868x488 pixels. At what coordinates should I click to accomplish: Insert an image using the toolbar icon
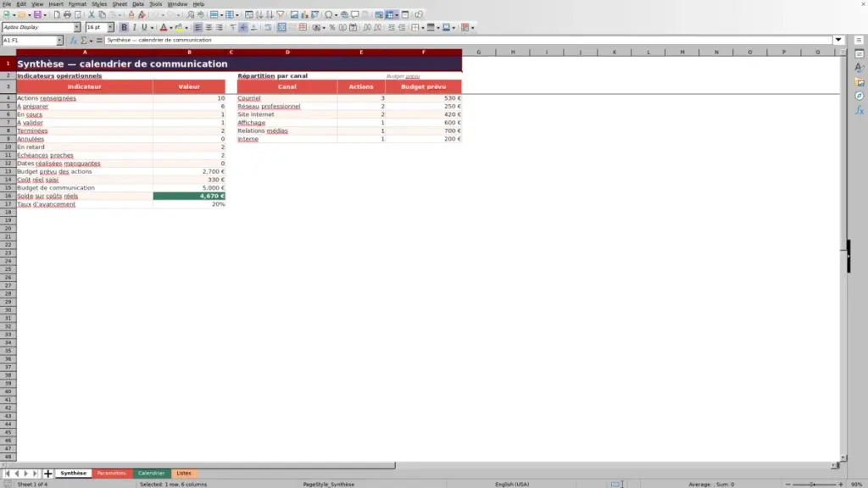pos(294,15)
